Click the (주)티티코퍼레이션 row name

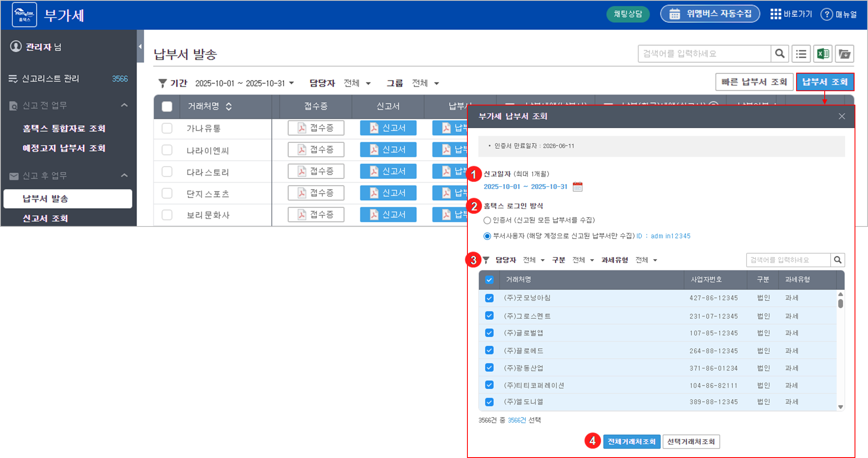coord(534,385)
